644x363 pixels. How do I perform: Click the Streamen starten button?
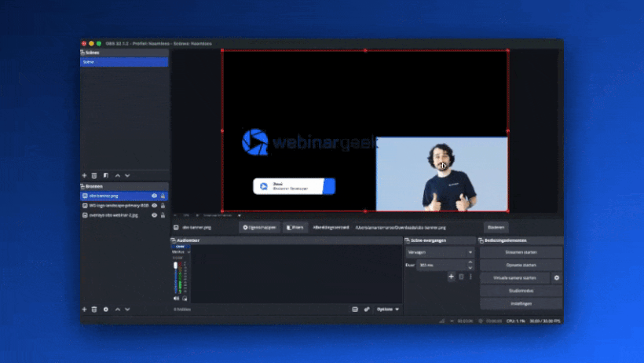(521, 252)
